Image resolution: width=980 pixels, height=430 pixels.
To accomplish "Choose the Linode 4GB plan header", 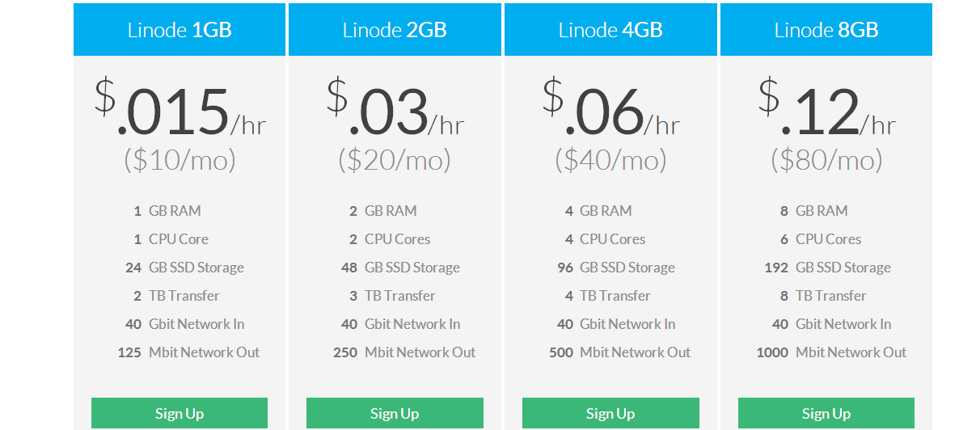I will point(610,30).
